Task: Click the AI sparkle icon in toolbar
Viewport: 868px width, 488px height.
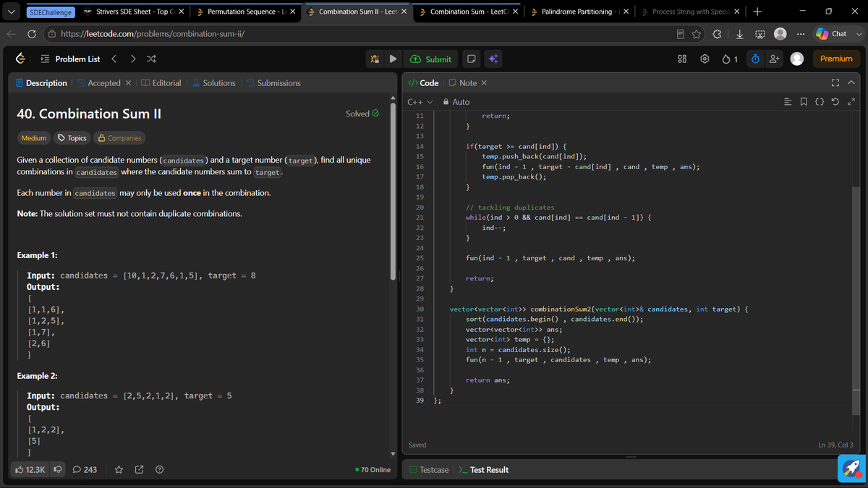Action: [493, 59]
